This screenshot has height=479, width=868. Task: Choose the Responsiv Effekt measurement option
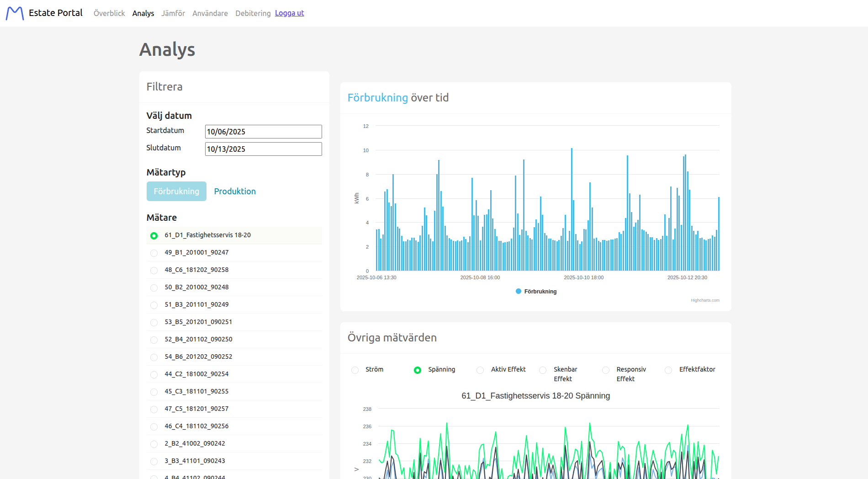click(606, 370)
